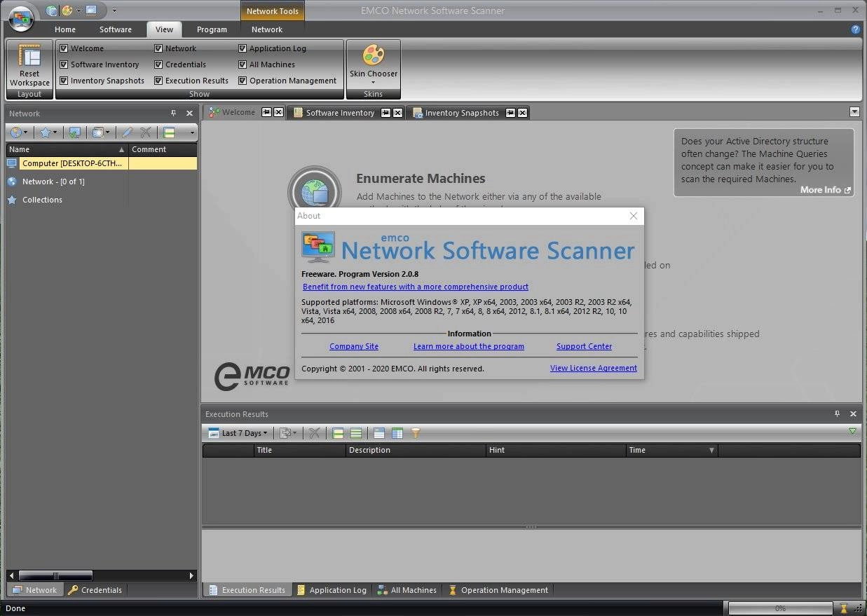Click the delete icon in Execution Results toolbar
This screenshot has width=867, height=616.
(314, 433)
